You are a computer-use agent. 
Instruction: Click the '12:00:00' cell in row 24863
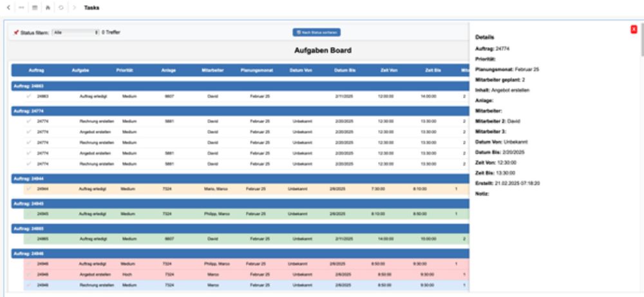(386, 96)
